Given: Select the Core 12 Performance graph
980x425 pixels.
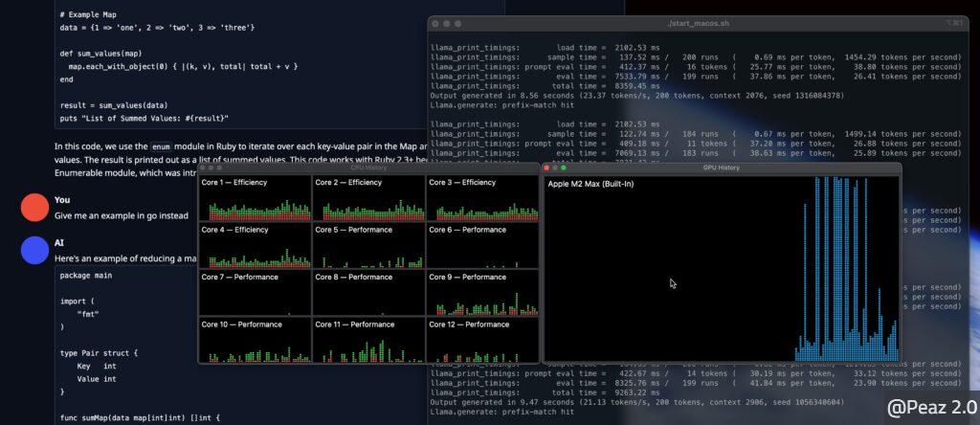Looking at the screenshot, I should coord(482,341).
